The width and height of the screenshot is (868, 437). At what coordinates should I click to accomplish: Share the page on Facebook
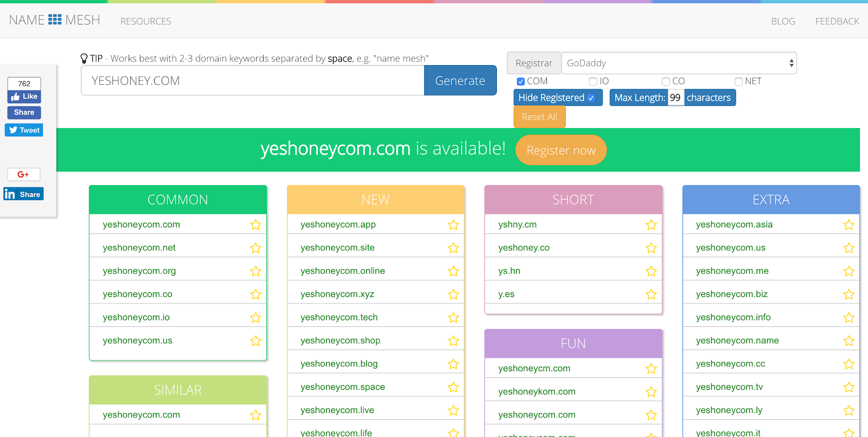24,112
